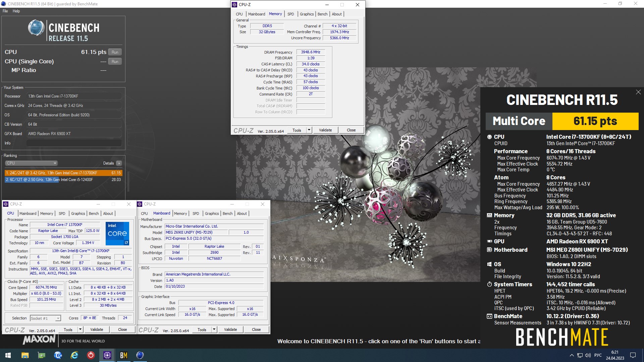Open volume control in system tray
The image size is (644, 362).
click(x=588, y=355)
